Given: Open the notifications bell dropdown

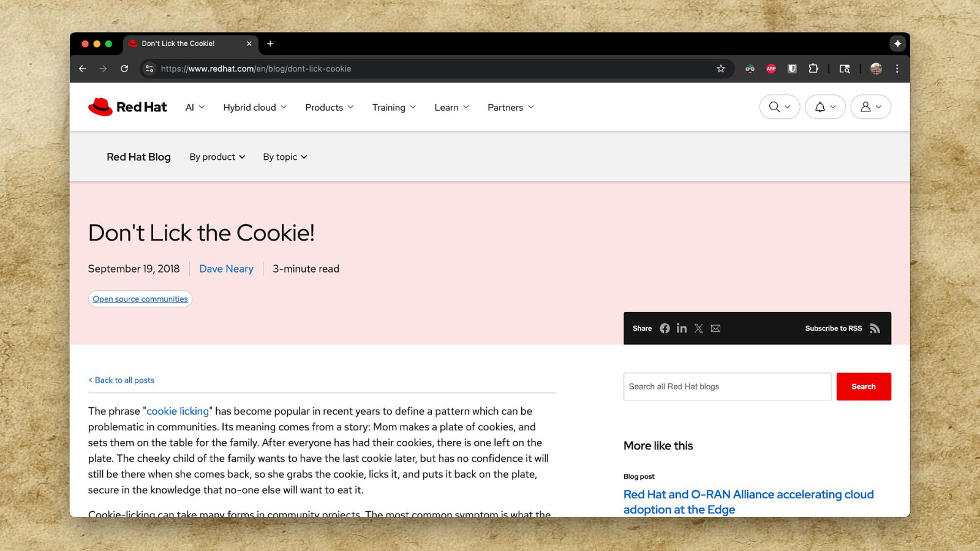Looking at the screenshot, I should coord(825,107).
